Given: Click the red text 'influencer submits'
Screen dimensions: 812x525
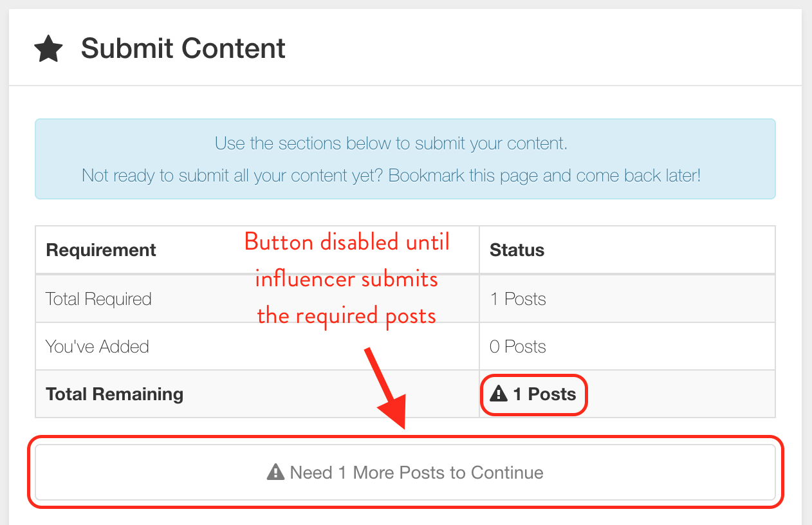Looking at the screenshot, I should coord(347,279).
